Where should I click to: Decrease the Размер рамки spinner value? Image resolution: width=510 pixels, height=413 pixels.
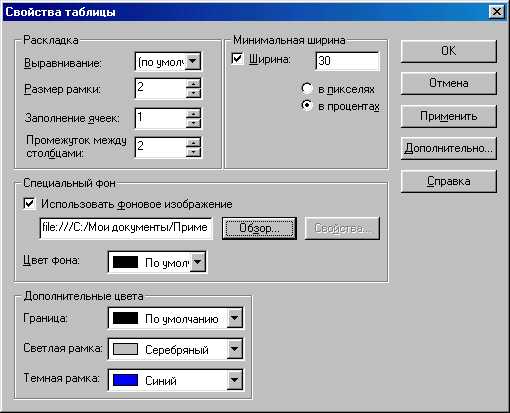pyautogui.click(x=193, y=93)
